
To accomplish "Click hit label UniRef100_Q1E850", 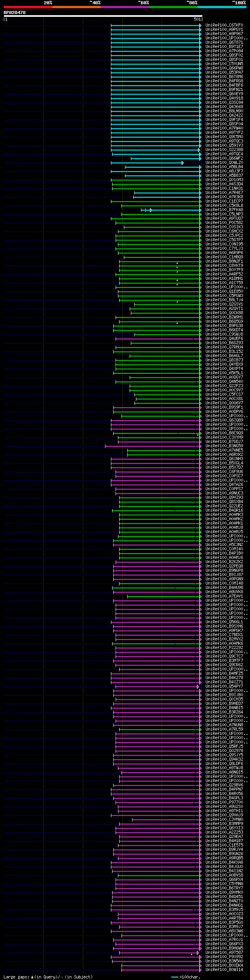I will point(224,291).
